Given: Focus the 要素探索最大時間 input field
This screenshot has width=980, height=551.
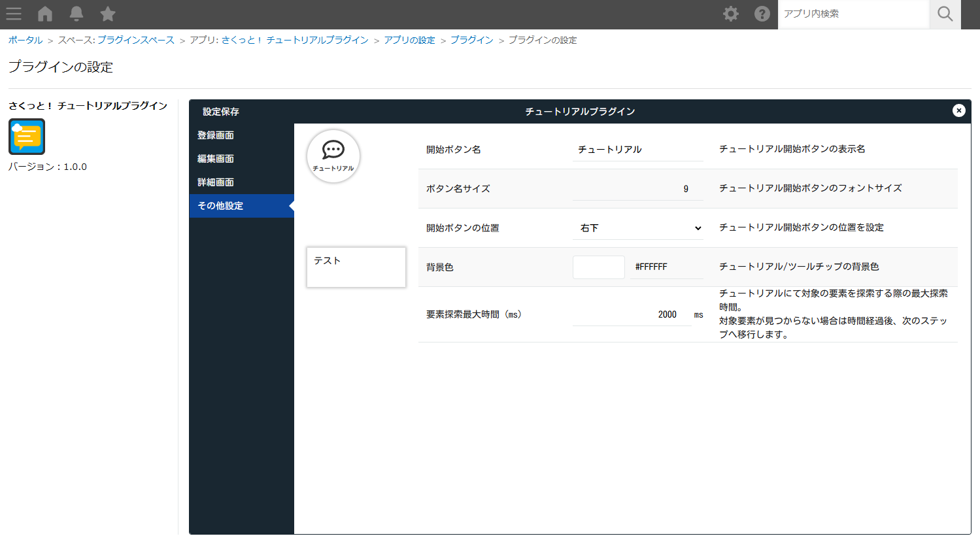Looking at the screenshot, I should pos(632,314).
